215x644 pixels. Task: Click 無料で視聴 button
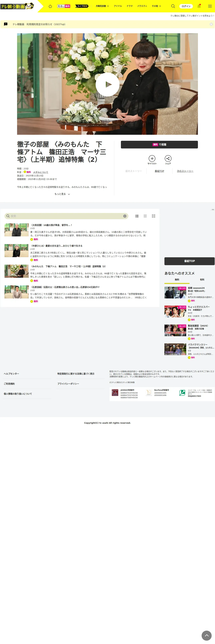pyautogui.click(x=159, y=144)
